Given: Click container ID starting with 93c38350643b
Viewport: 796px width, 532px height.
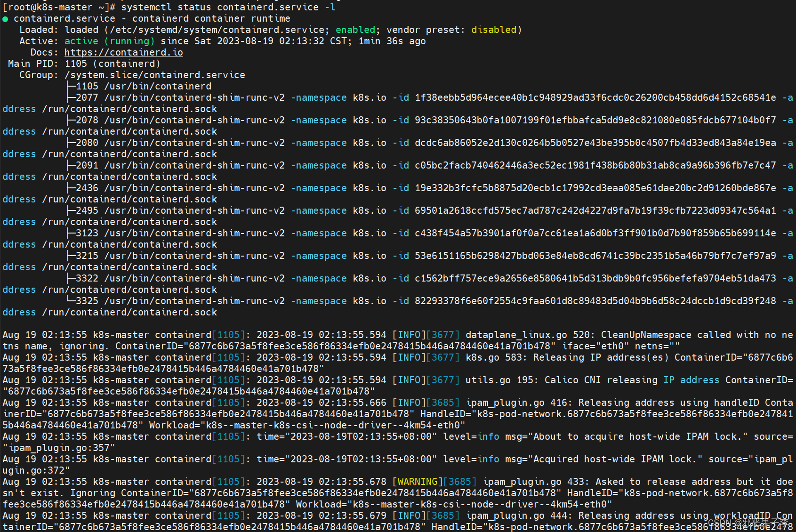Looking at the screenshot, I should tap(595, 120).
